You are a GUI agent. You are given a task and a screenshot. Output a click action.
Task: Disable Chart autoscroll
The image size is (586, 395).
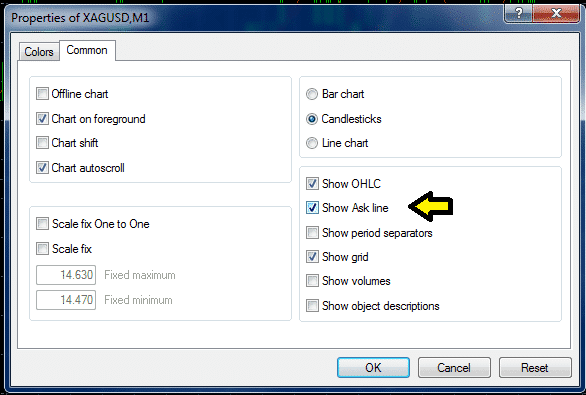click(42, 167)
